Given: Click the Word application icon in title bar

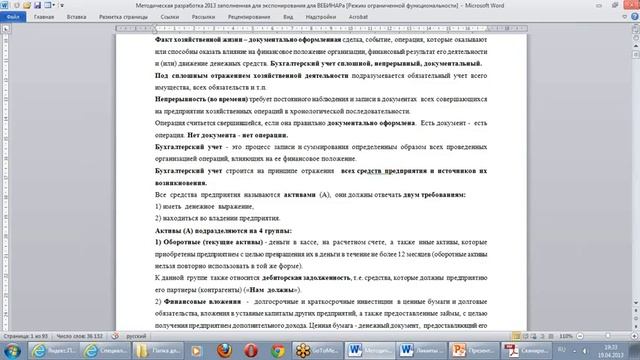Looking at the screenshot, I should (4, 5).
